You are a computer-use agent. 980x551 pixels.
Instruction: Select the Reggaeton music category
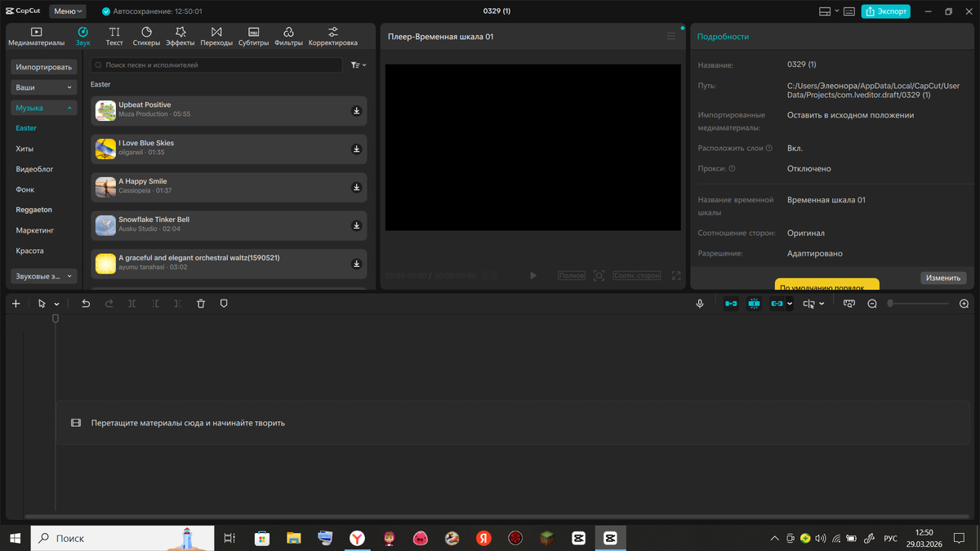(x=33, y=210)
